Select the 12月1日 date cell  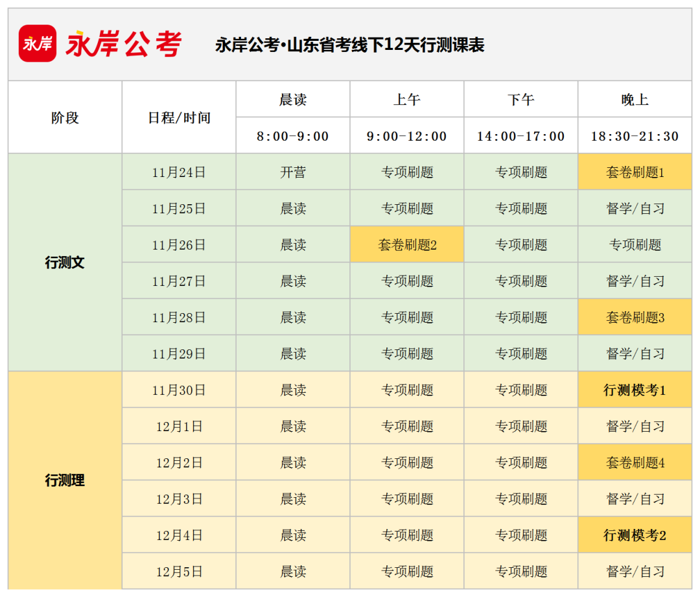tap(179, 426)
